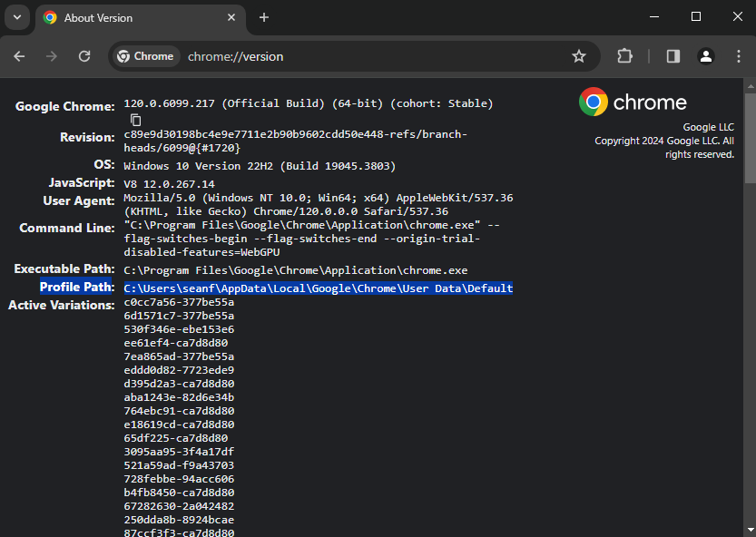Click the highlighted User Data\Default path
The height and width of the screenshot is (537, 756).
point(319,288)
